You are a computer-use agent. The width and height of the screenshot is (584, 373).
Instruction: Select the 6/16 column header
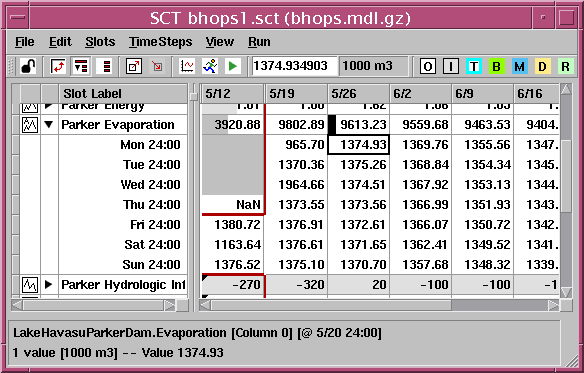point(536,94)
